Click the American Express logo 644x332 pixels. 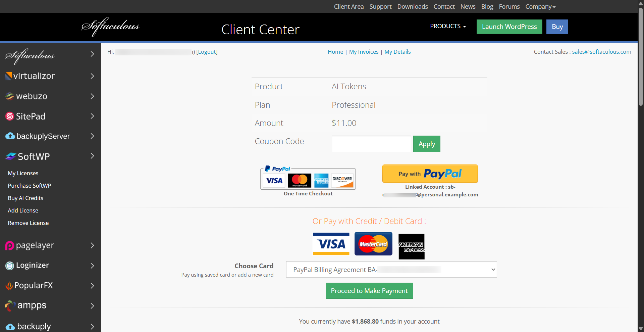412,246
